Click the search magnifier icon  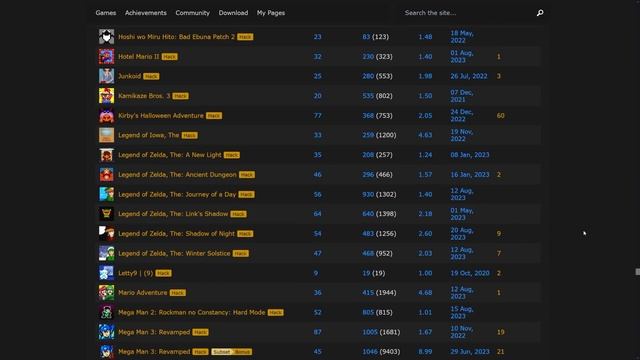(540, 13)
